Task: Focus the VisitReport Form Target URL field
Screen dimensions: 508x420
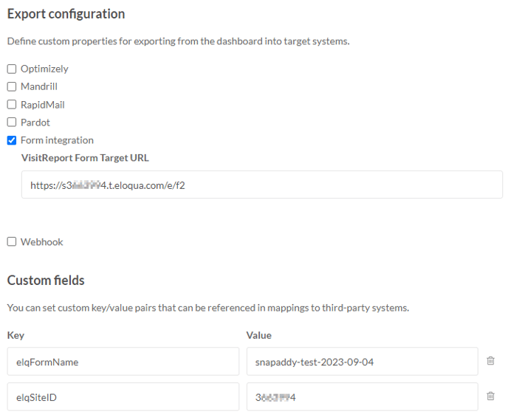Action: [x=262, y=185]
